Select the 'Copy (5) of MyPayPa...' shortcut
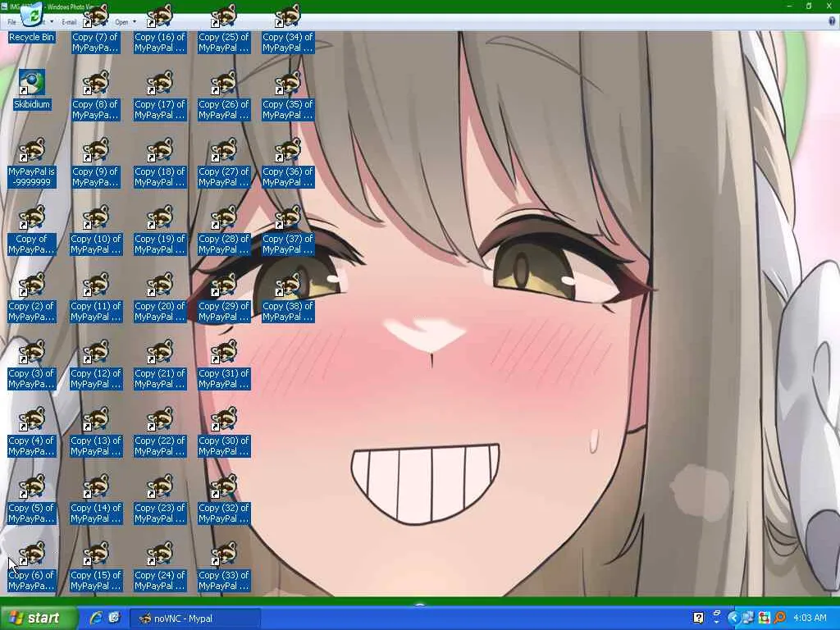The width and height of the screenshot is (840, 630). 32,500
